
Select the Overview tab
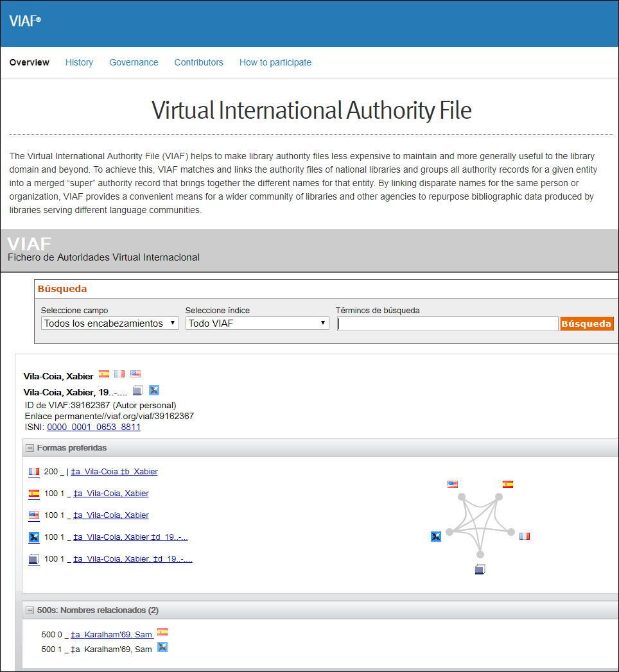click(x=29, y=62)
